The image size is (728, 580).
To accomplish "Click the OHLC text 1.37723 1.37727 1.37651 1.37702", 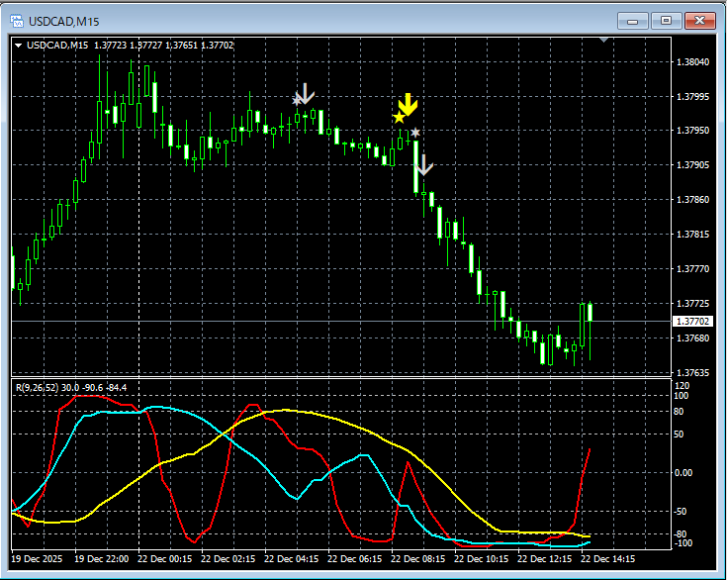I will click(x=163, y=46).
